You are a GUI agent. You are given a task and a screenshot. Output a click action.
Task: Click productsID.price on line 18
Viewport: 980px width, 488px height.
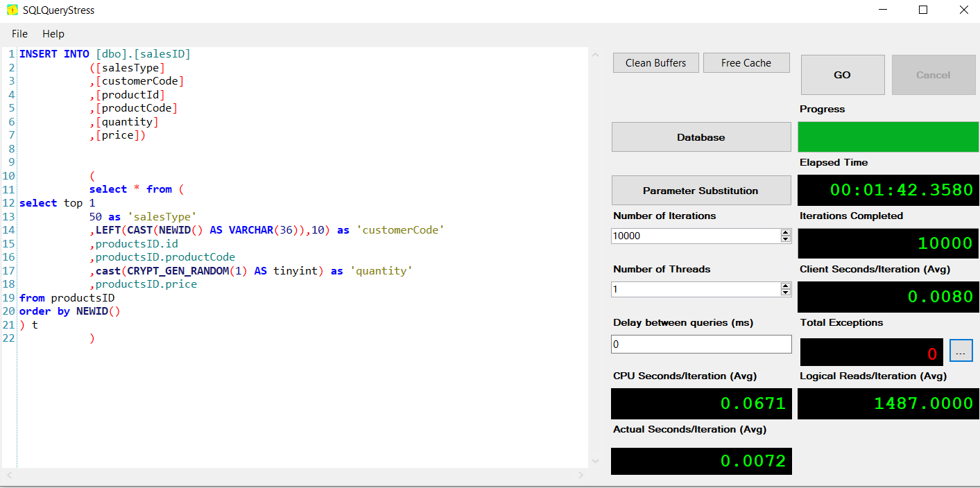click(x=146, y=284)
